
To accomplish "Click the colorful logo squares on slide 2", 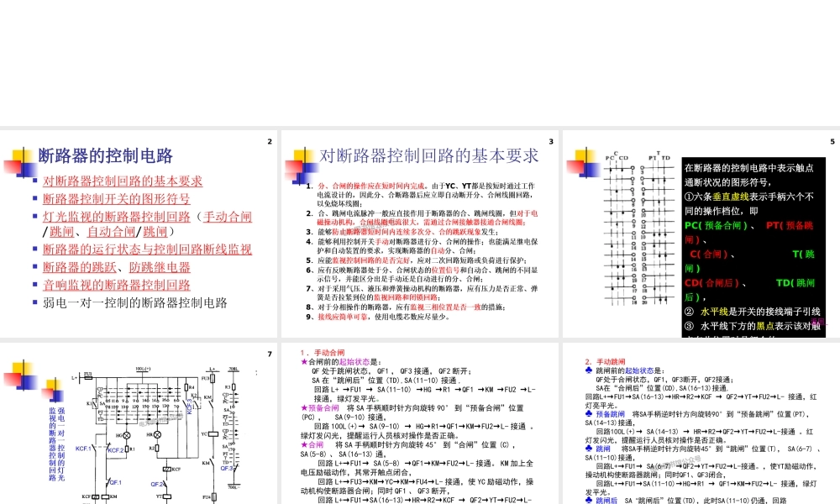I will tap(21, 161).
